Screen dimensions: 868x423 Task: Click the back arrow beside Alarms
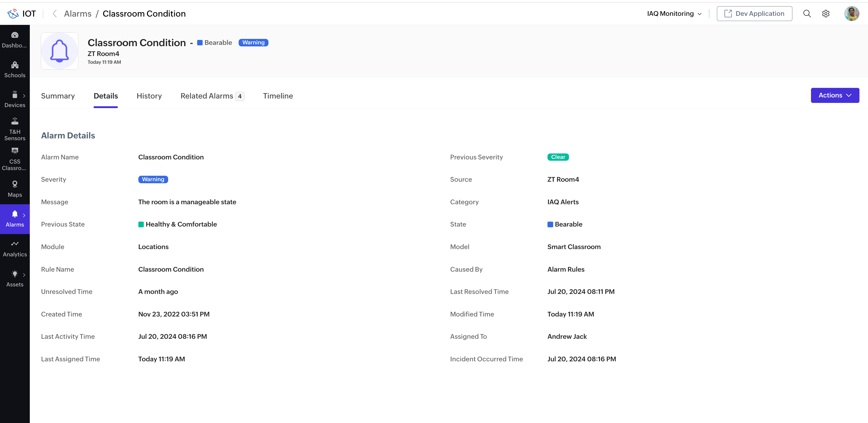click(55, 13)
